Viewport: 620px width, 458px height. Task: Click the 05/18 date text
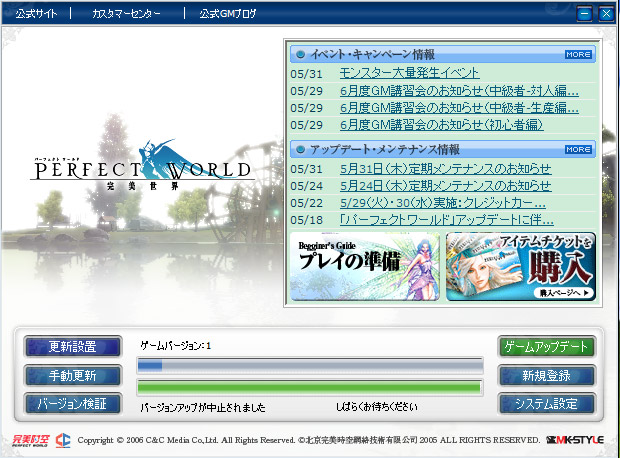[306, 220]
